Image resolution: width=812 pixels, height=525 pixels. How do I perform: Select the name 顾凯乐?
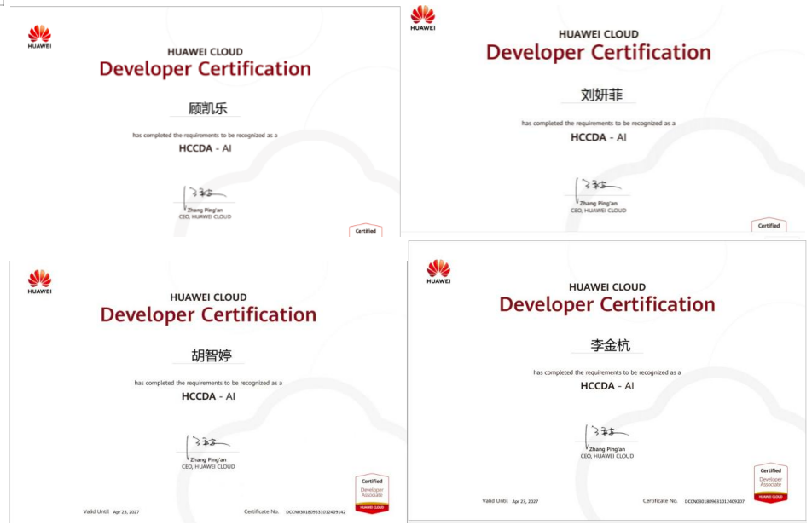[207, 108]
